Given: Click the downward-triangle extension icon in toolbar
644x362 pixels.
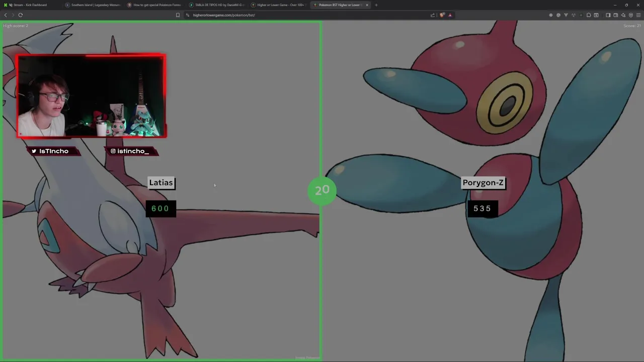Looking at the screenshot, I should [x=566, y=15].
